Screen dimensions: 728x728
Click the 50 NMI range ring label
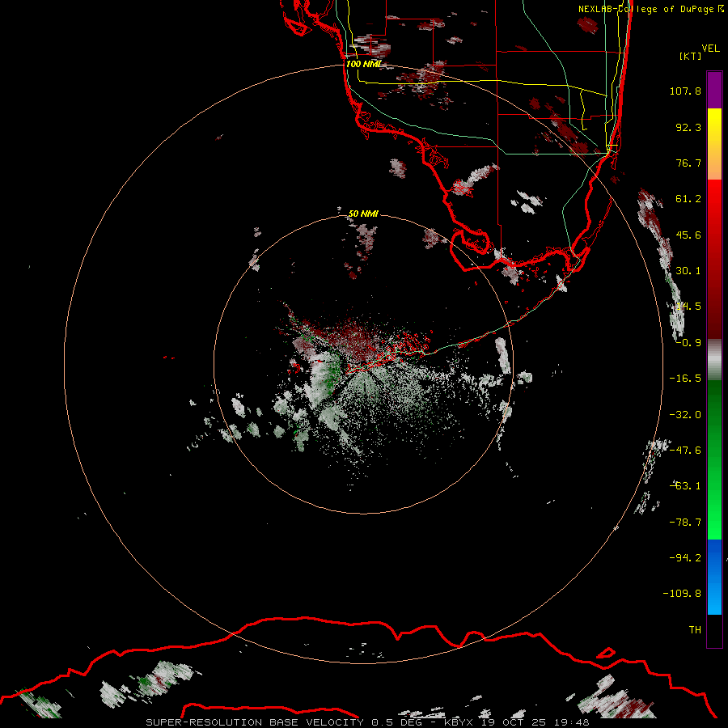click(363, 214)
